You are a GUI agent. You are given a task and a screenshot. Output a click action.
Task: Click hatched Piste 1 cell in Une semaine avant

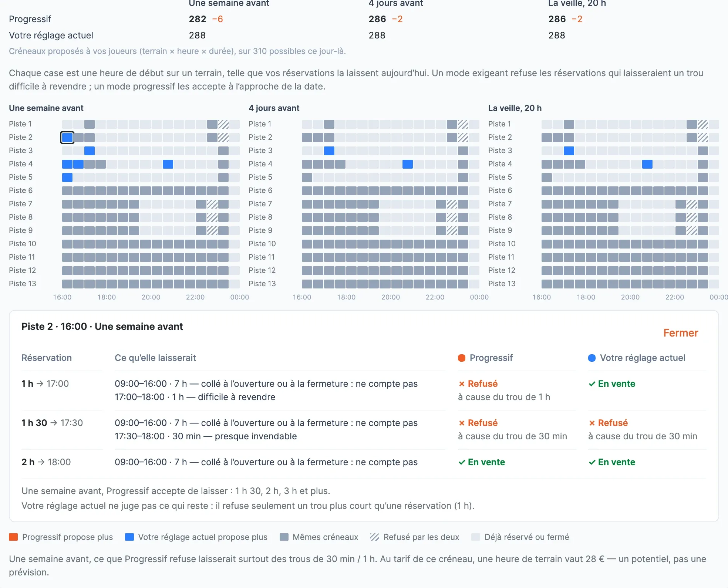[x=223, y=124]
